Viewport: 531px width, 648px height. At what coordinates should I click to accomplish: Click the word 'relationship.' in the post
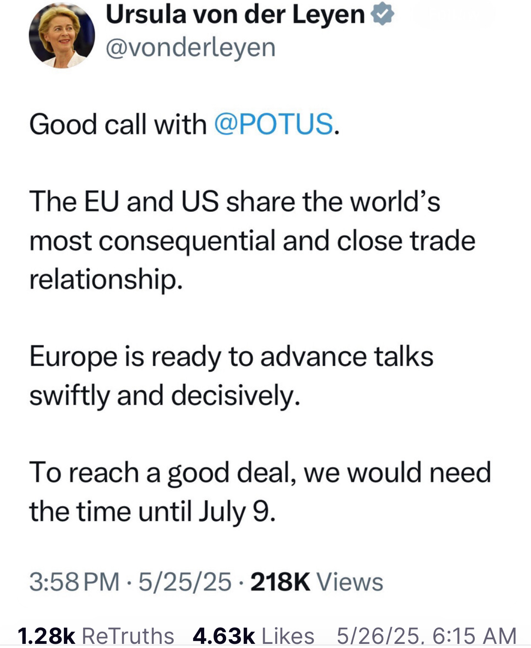[x=106, y=280]
